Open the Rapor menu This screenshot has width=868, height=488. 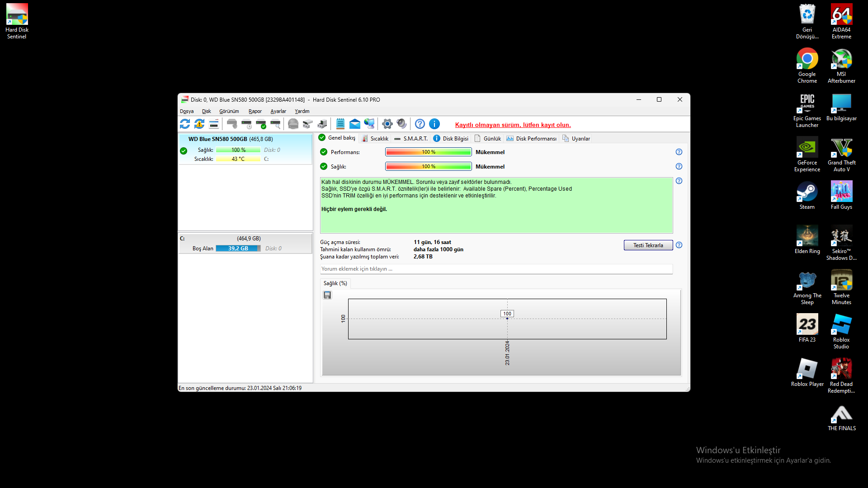[255, 111]
